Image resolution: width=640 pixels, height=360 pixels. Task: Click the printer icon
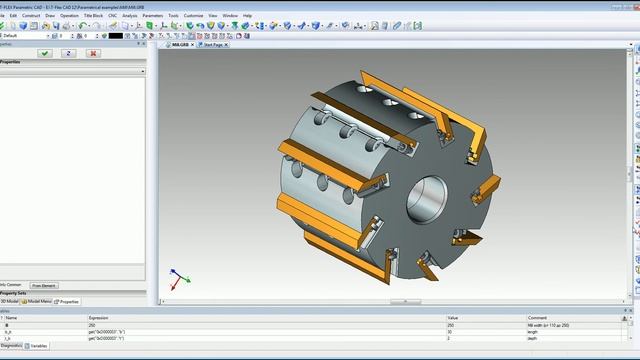66,26
